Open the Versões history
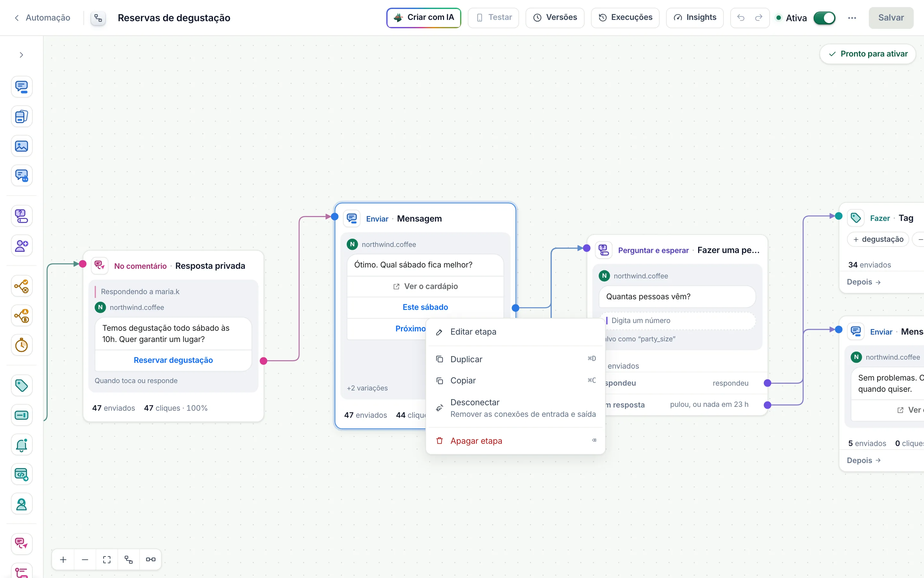924x578 pixels. pos(555,18)
